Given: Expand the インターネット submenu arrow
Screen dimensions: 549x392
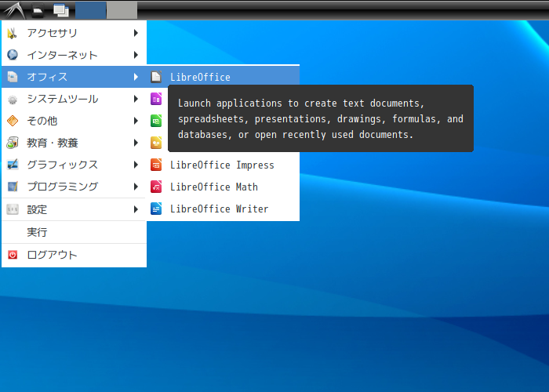Looking at the screenshot, I should point(136,55).
